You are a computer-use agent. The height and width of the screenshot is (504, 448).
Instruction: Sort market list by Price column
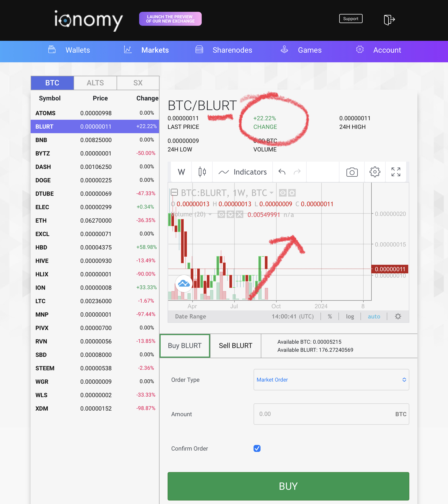[x=100, y=98]
